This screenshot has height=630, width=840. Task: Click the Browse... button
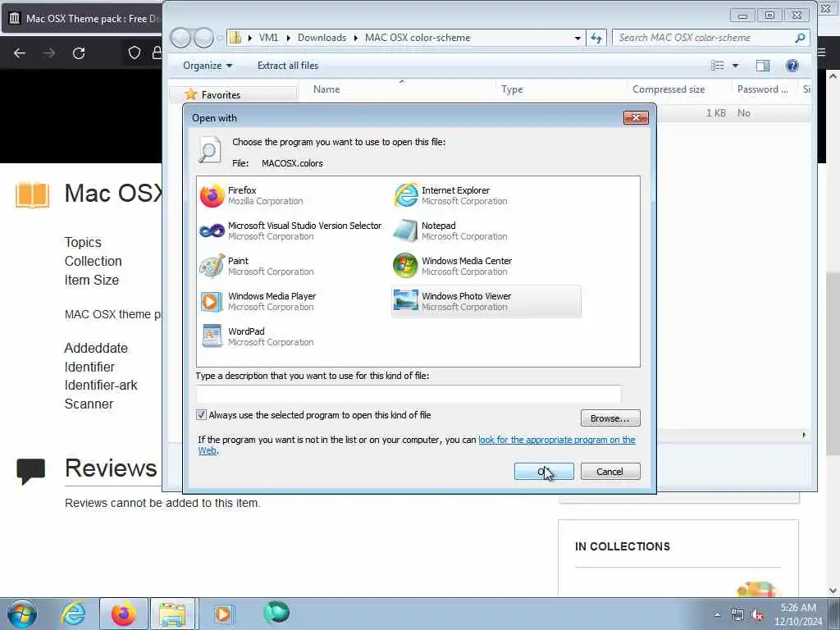[609, 418]
